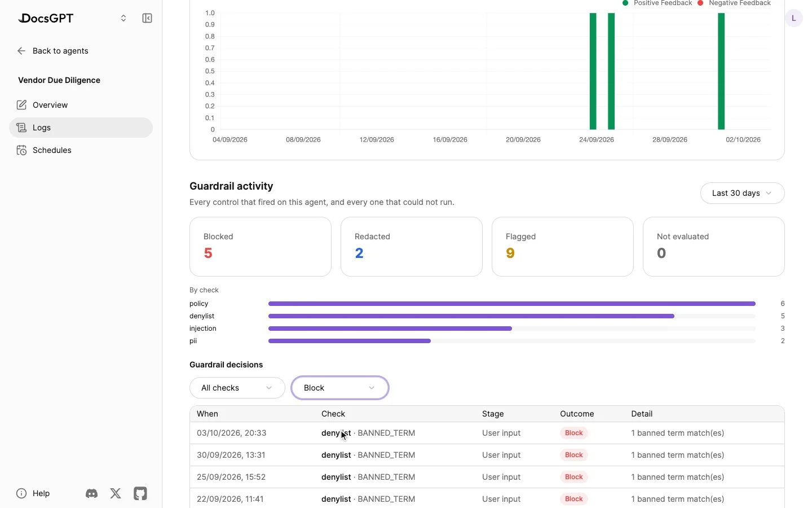
Task: Click the Blocked count card
Action: [x=261, y=247]
